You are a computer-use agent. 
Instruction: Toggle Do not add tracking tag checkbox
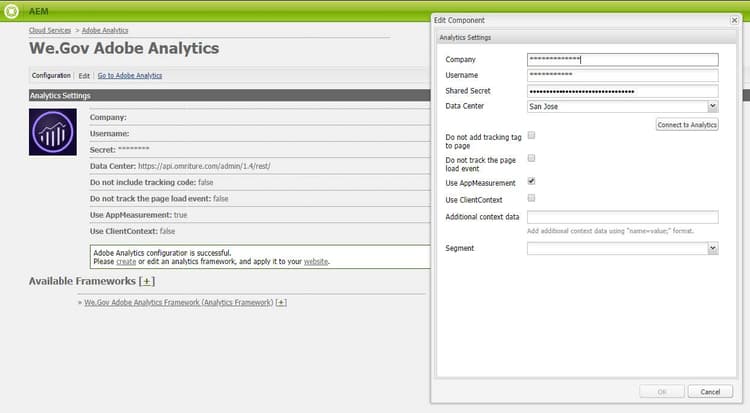coord(531,135)
